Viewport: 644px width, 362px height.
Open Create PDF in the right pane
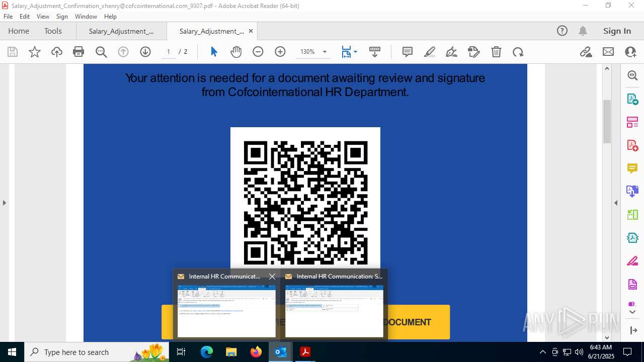632,145
